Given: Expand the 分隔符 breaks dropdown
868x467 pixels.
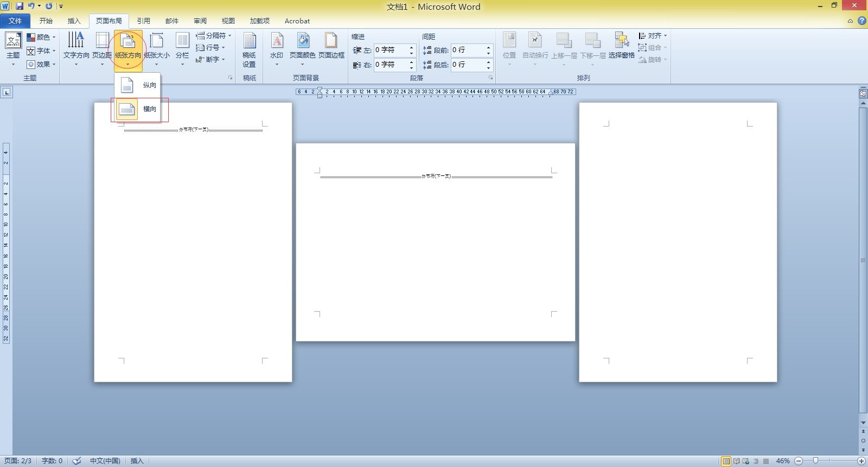Looking at the screenshot, I should [x=215, y=36].
